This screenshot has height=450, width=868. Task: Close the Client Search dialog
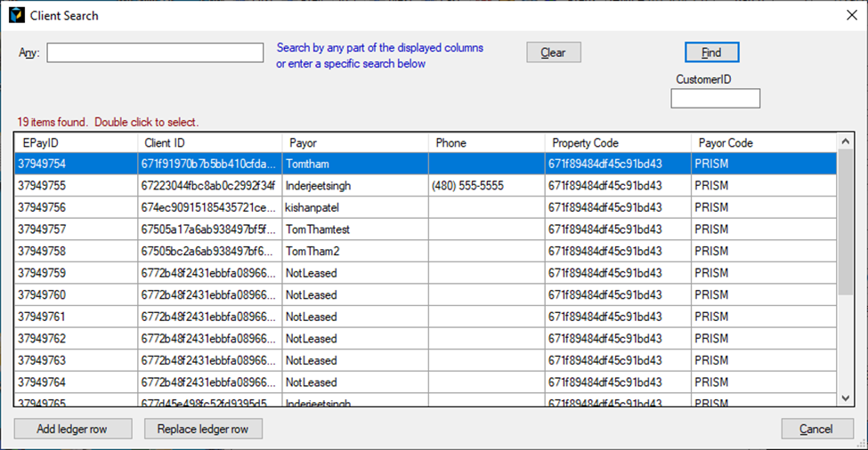click(x=848, y=15)
